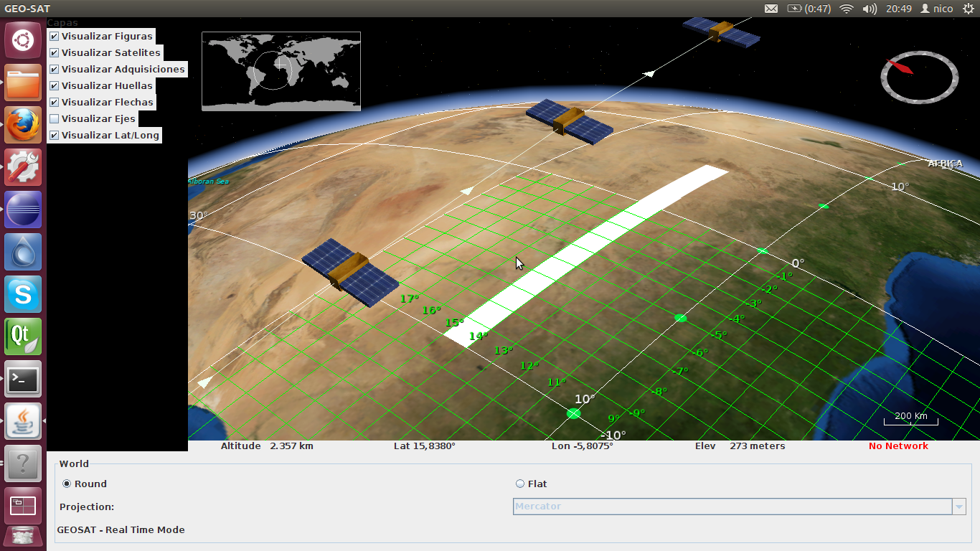Enable the Visualizar Ejes checkbox
Screen dimensions: 980x551
click(54, 119)
